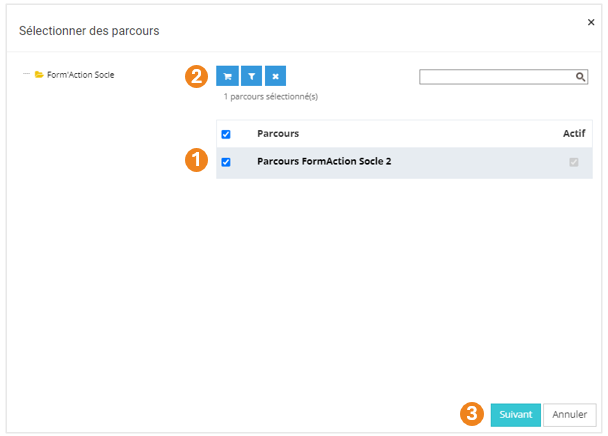Click the filter funnel icon button
Viewport: 608px width, 436px height.
(x=252, y=76)
